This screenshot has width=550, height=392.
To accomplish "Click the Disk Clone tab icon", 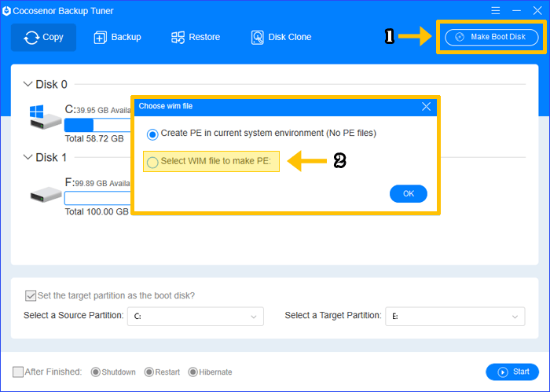I will 258,38.
